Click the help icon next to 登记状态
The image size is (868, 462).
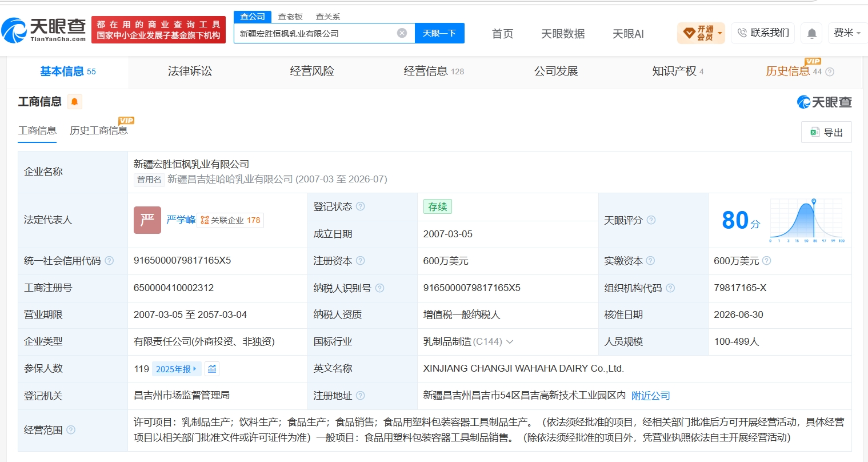361,206
